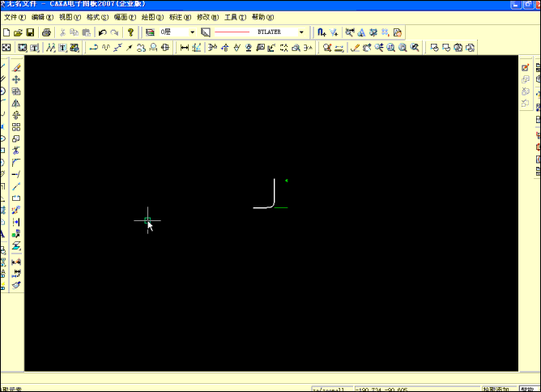Select the Circle drawing tool
541x392 pixels.
2,91
